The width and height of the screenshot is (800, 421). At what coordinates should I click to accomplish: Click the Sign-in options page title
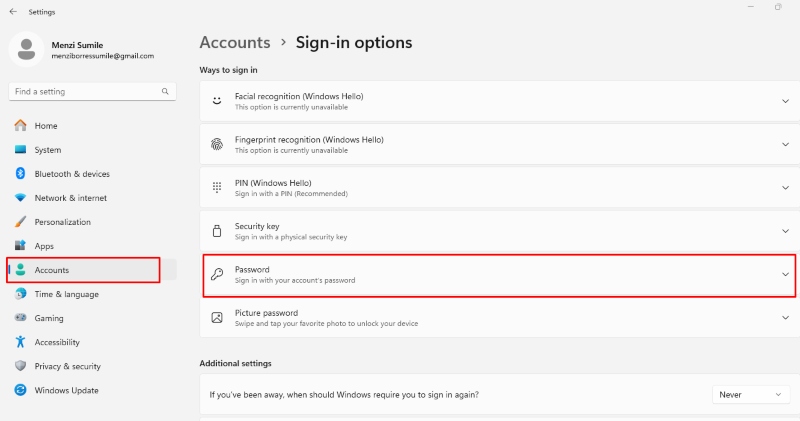pyautogui.click(x=354, y=42)
